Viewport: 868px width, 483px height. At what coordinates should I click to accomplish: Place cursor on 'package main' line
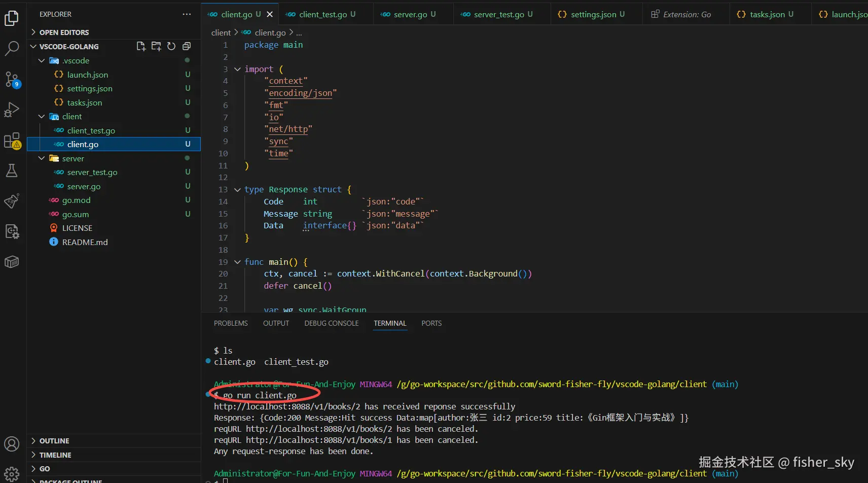tap(274, 45)
